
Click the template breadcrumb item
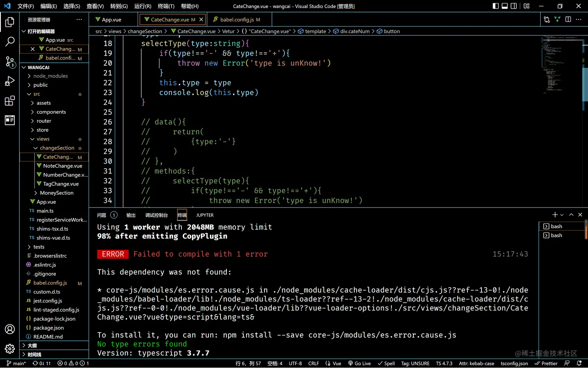[312, 31]
